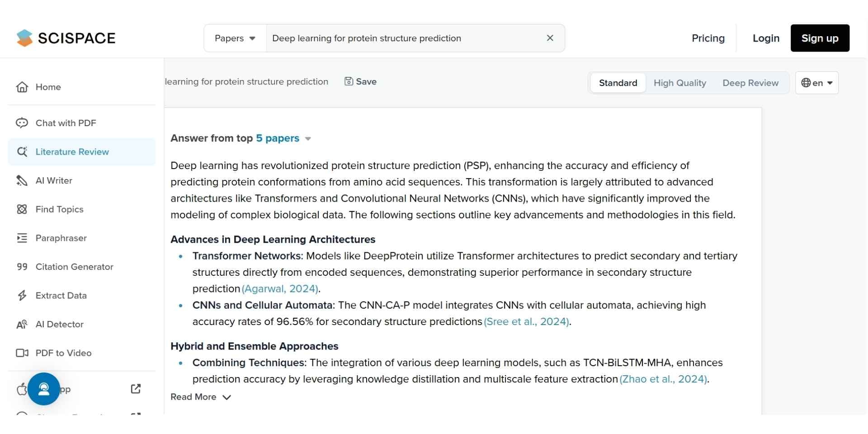Viewport: 868px width, 434px height.
Task: Open the en language dropdown
Action: coord(817,83)
